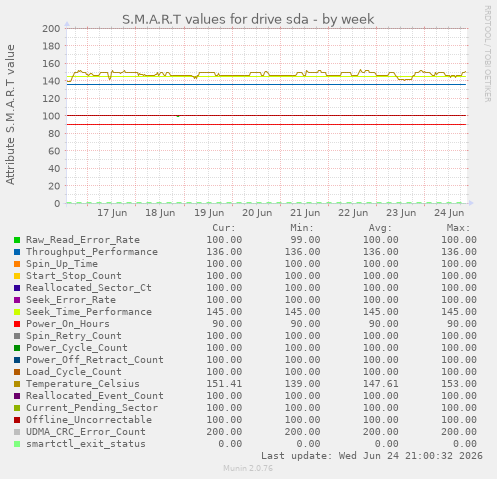Viewport: 497px width, 479px height.
Task: Click the Power_On_Hours red legend swatch
Action: click(x=17, y=324)
